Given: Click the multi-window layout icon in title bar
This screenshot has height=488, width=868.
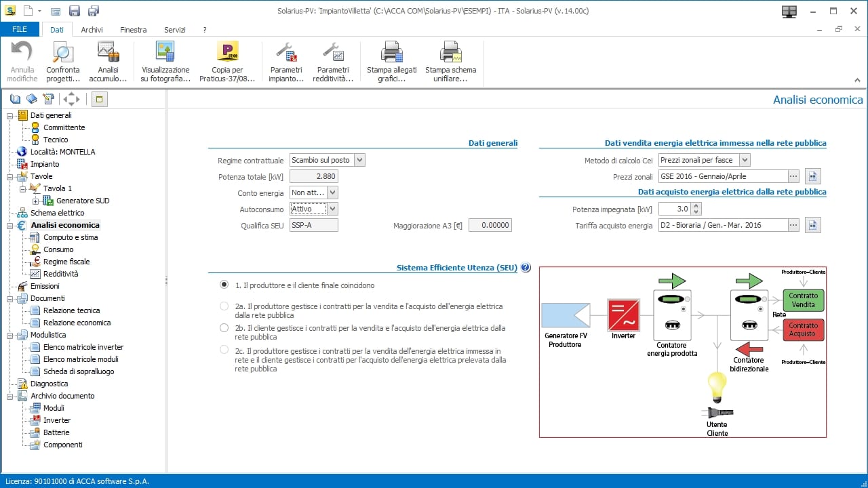Looking at the screenshot, I should point(789,11).
